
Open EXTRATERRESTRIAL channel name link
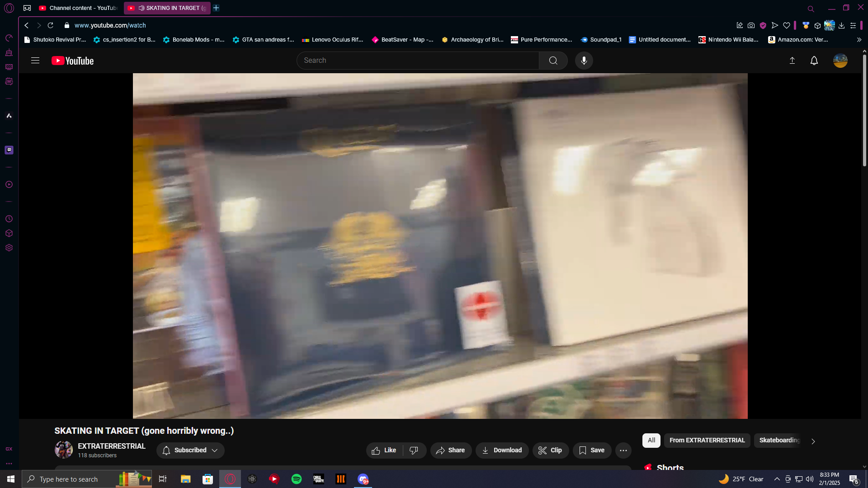coord(111,446)
